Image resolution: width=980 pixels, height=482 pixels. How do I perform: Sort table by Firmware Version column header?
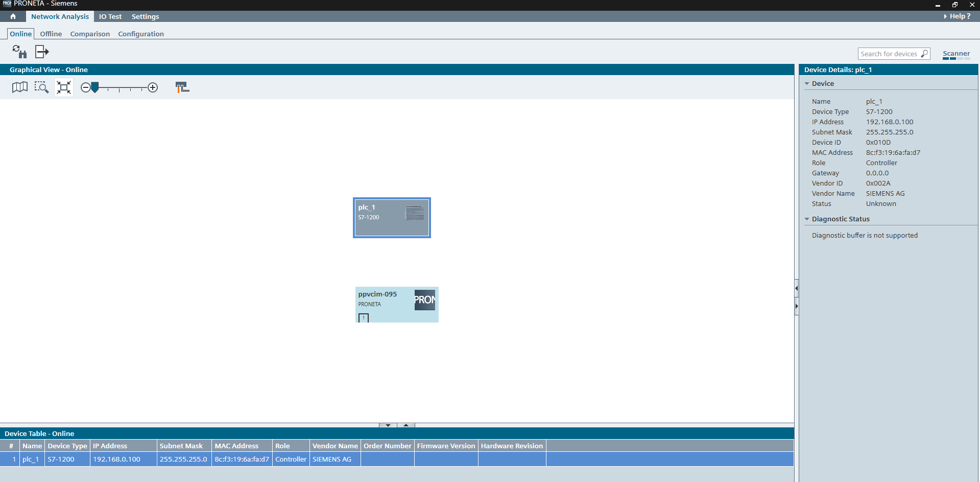click(x=446, y=446)
